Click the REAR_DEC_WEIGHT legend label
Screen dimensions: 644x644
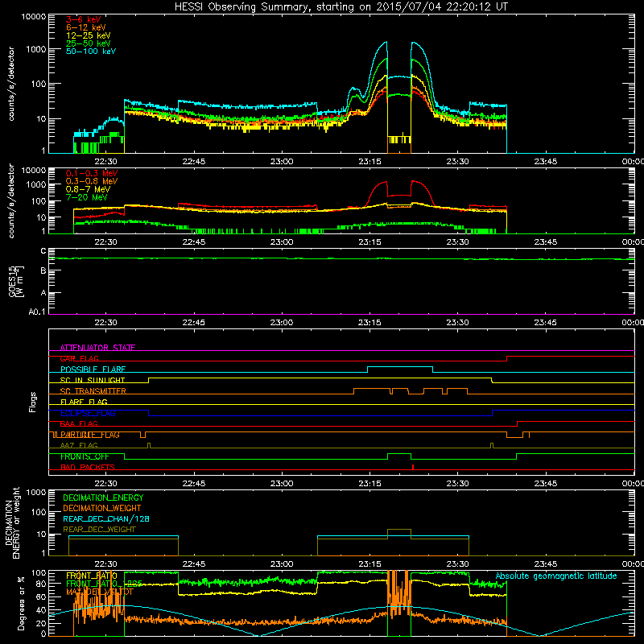coord(99,530)
